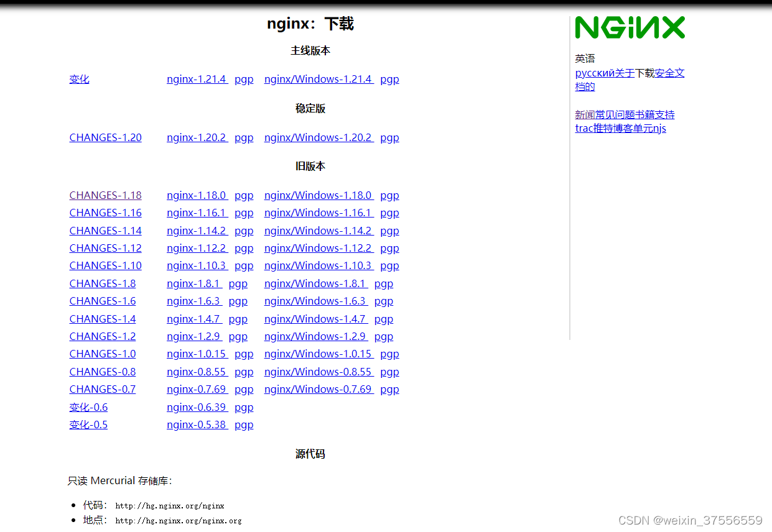The width and height of the screenshot is (772, 532).
Task: Download nginx-1.10.3
Action: point(197,265)
